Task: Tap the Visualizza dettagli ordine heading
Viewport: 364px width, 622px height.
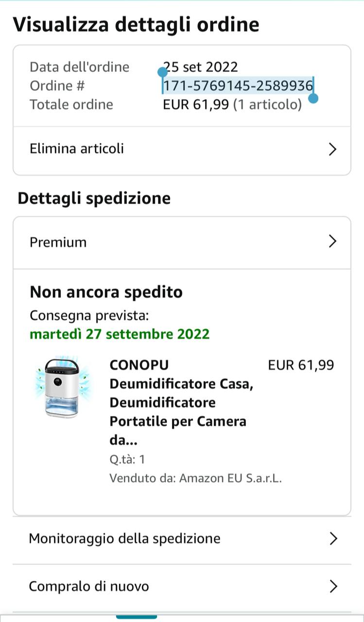Action: pyautogui.click(x=136, y=24)
